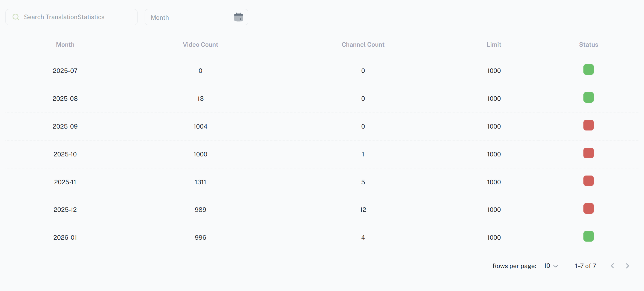Viewport: 644px width, 291px height.
Task: Click the search magnifier icon
Action: coord(16,17)
